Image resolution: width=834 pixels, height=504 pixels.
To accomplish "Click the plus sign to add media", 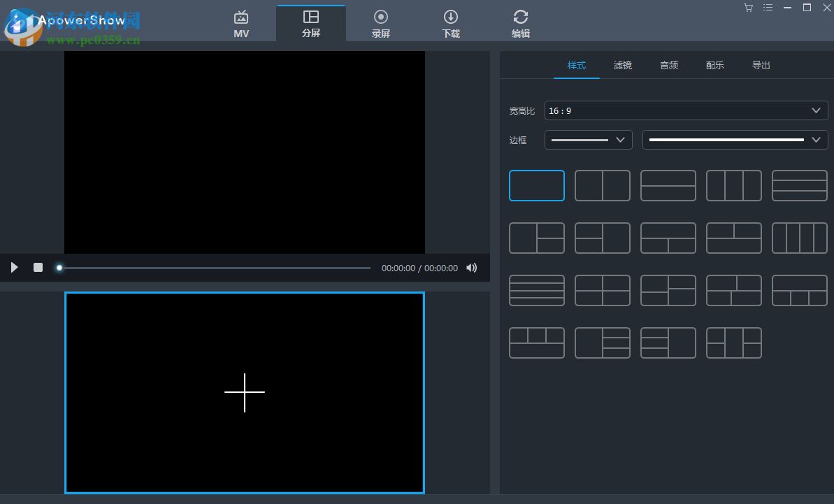I will [x=245, y=392].
